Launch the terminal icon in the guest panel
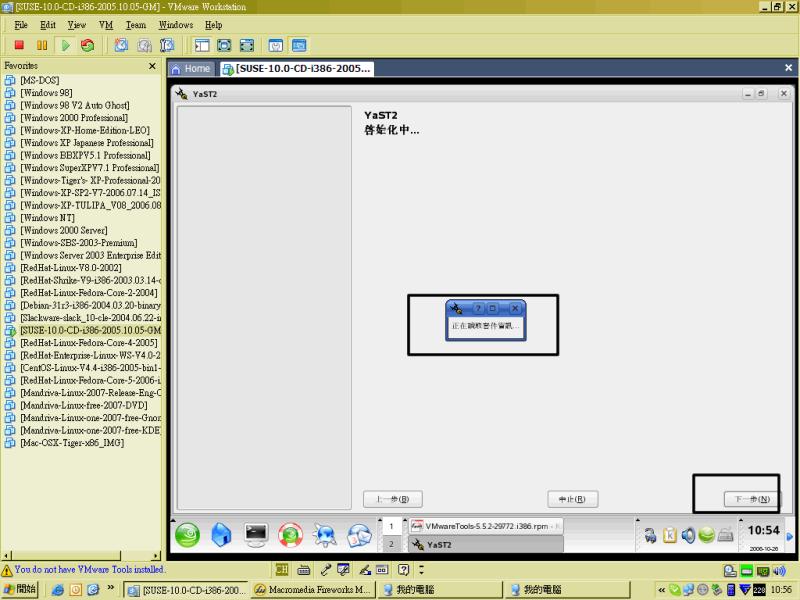The height and width of the screenshot is (600, 800). pos(256,535)
